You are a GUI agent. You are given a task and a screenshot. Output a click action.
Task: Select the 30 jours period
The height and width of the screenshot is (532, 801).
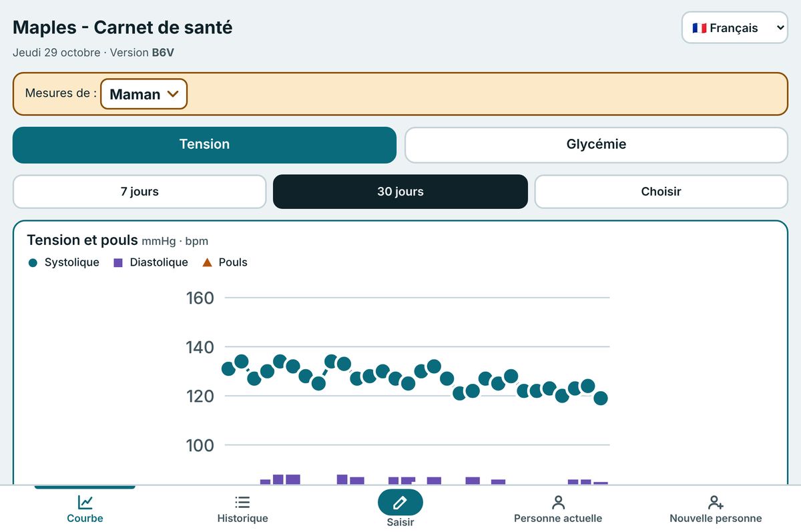[400, 192]
